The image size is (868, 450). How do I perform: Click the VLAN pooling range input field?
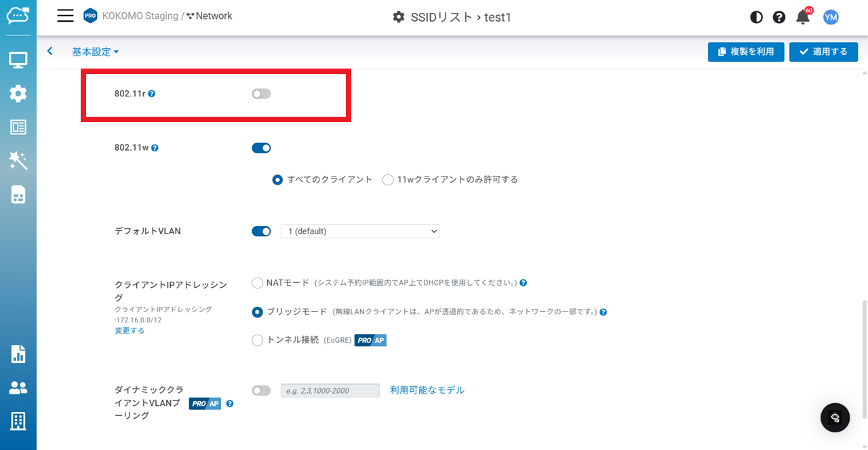click(330, 390)
